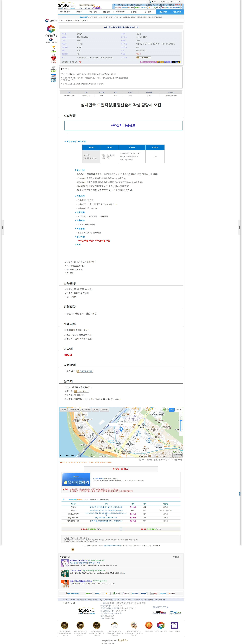Click the 예스폼 최신 면접인터뷰 ad link
242x644 pixels.
(78, 560)
